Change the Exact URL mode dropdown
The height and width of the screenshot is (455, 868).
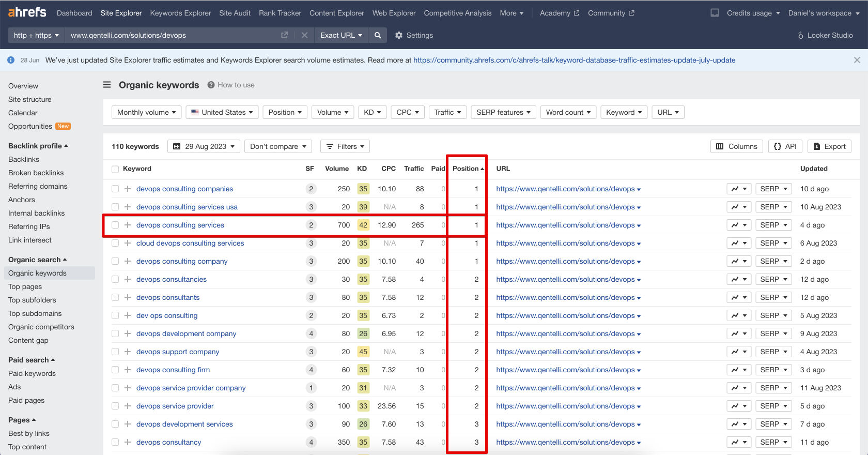pos(341,35)
